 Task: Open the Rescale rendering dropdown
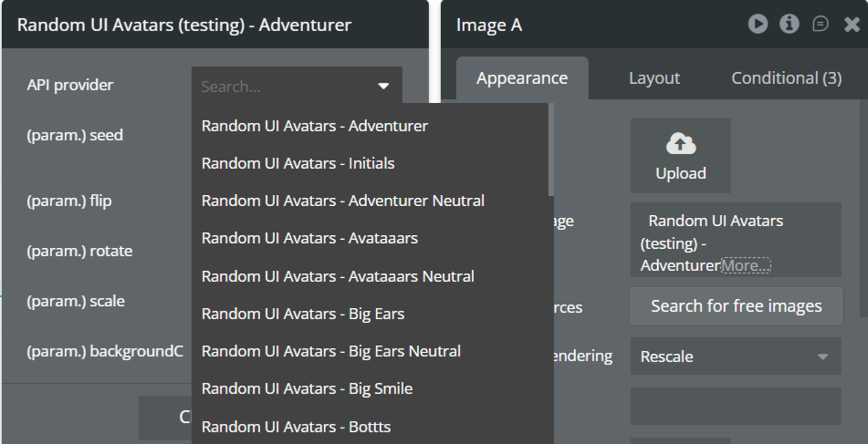[735, 356]
